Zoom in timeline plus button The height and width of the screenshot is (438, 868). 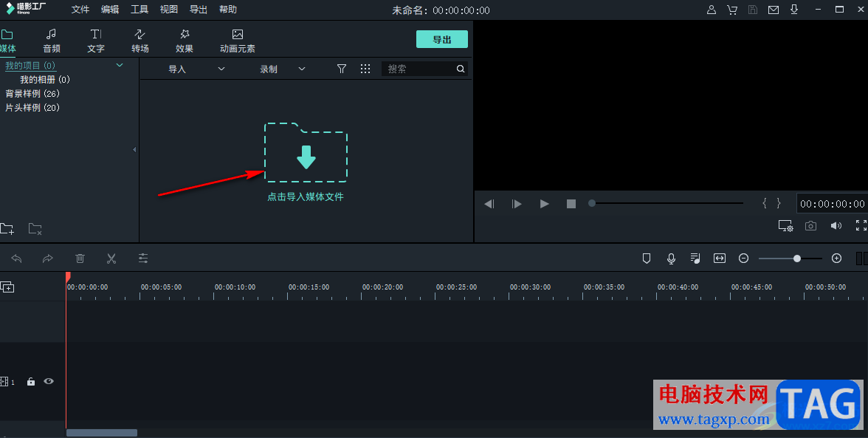836,258
